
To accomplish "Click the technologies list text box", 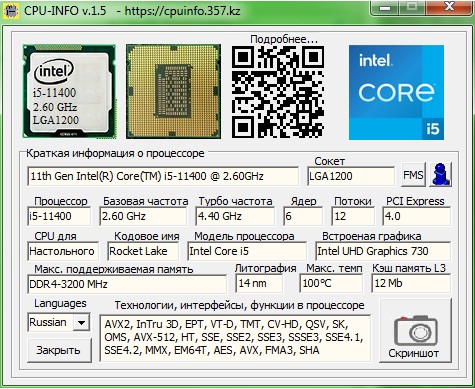I will pos(235,338).
